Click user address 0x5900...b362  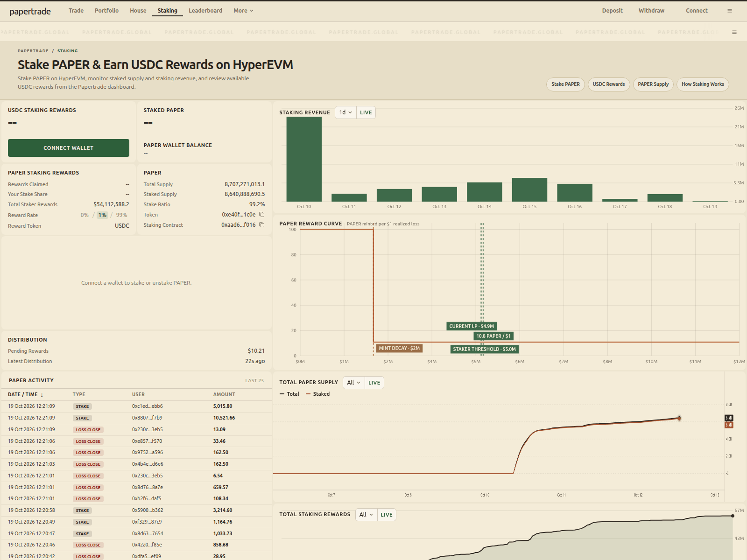pyautogui.click(x=148, y=511)
